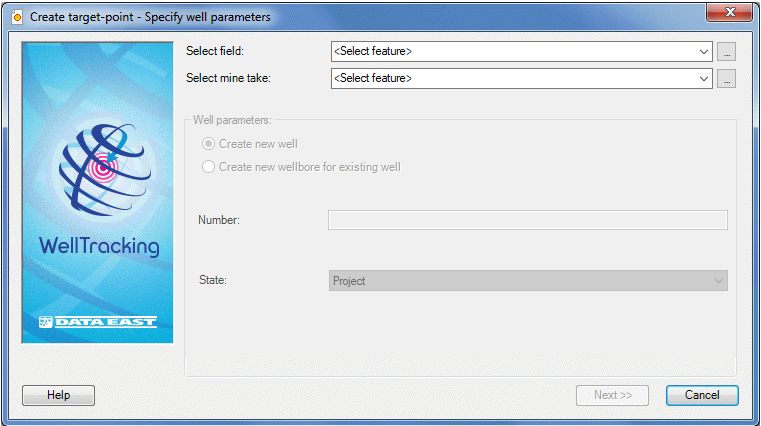Advance with the Next >> button
Screen dimensions: 761x426
pos(612,395)
